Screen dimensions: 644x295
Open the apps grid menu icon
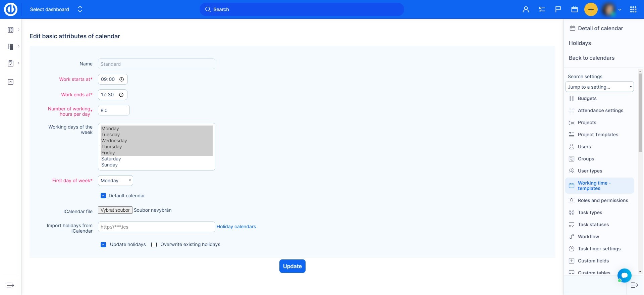(x=633, y=9)
